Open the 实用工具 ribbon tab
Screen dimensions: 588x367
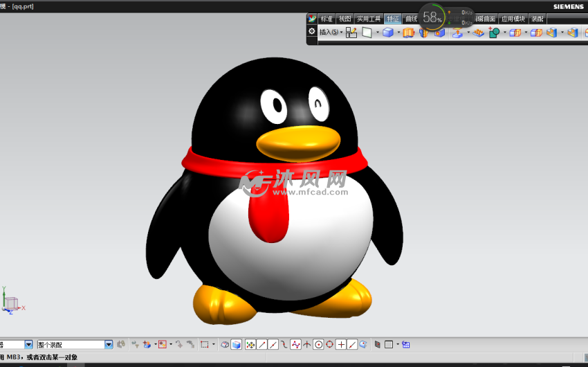(x=369, y=19)
